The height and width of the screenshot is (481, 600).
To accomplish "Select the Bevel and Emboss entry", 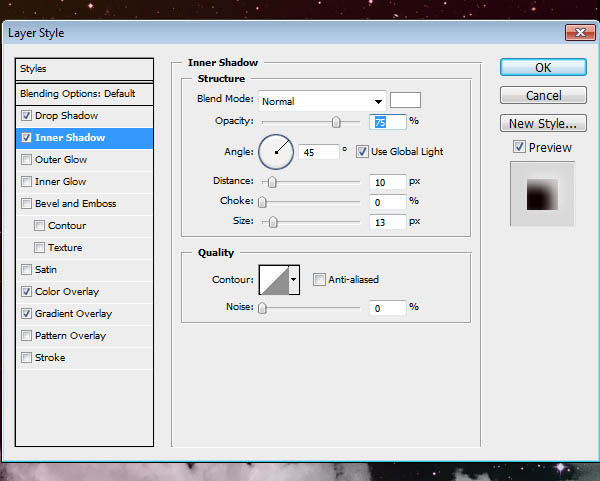I will 75,204.
